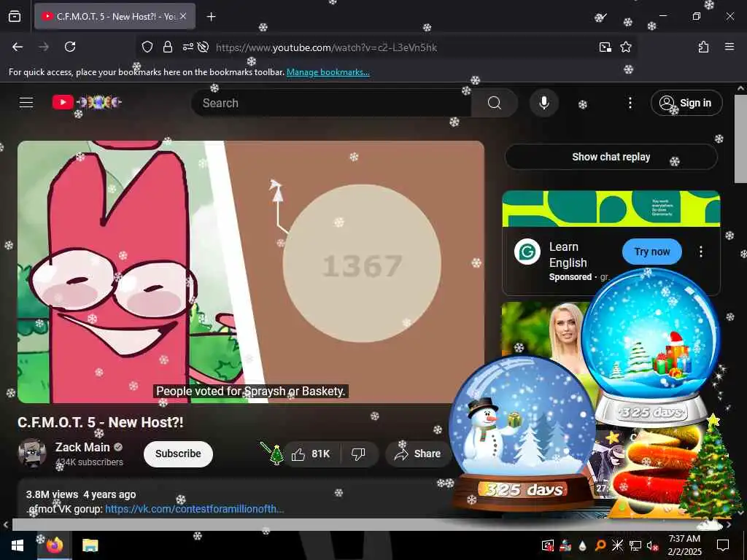The width and height of the screenshot is (747, 560).
Task: Open Firefox View tabs overview icon
Action: click(15, 16)
